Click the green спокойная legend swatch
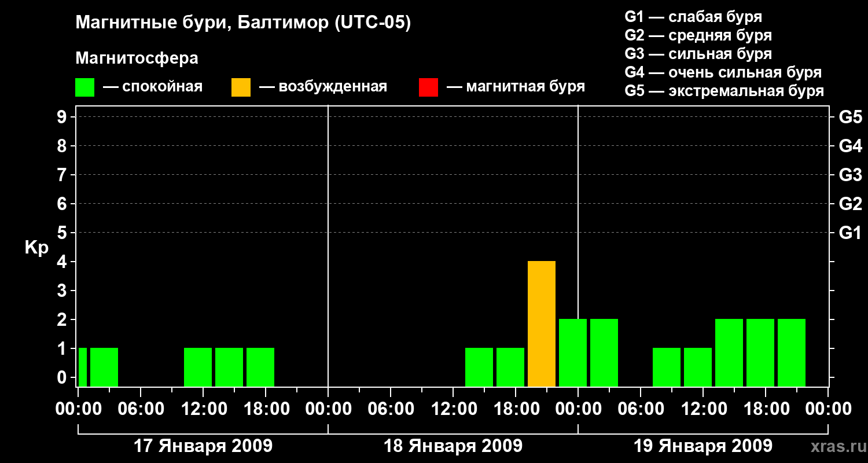 coord(85,87)
